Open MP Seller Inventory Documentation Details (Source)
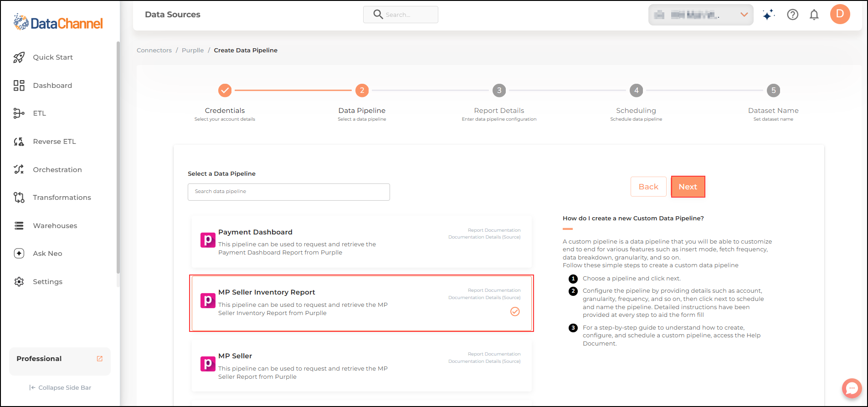The width and height of the screenshot is (868, 407). click(x=484, y=298)
